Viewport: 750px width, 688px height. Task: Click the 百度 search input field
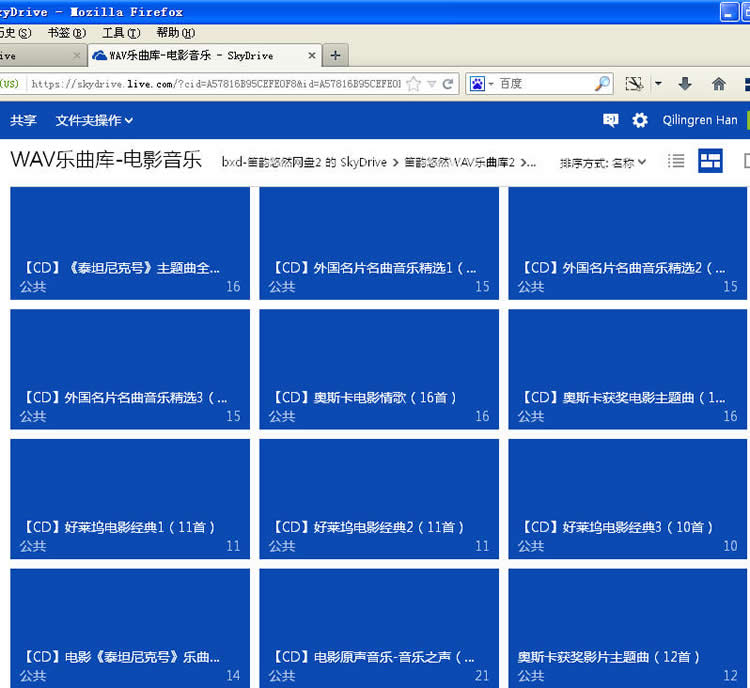544,84
